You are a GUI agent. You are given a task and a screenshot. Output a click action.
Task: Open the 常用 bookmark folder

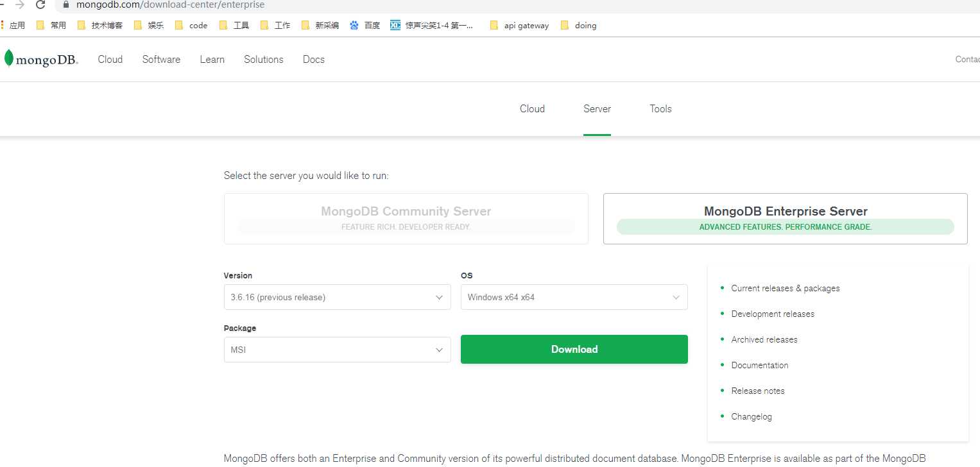51,26
